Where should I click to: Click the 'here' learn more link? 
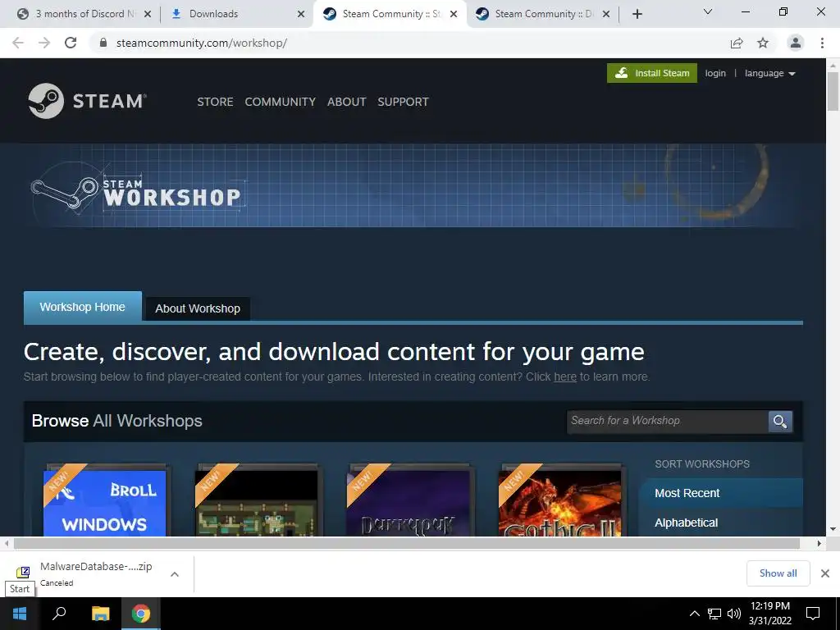tap(565, 377)
